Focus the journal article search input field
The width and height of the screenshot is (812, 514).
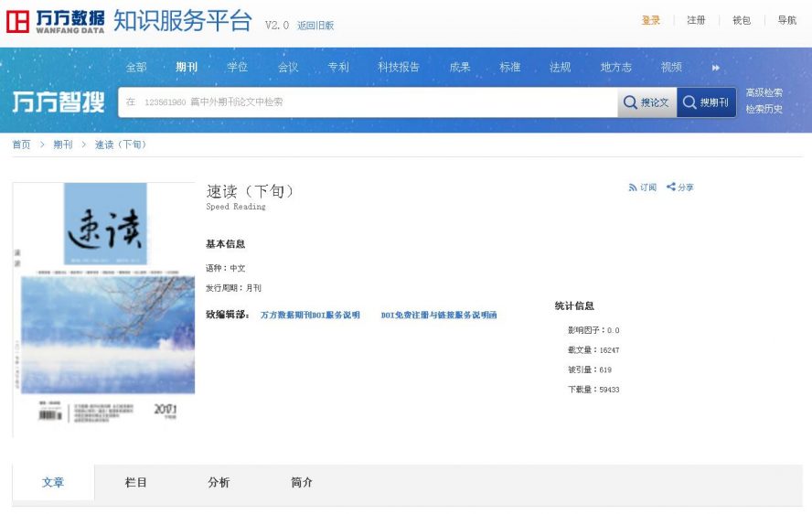pyautogui.click(x=368, y=102)
